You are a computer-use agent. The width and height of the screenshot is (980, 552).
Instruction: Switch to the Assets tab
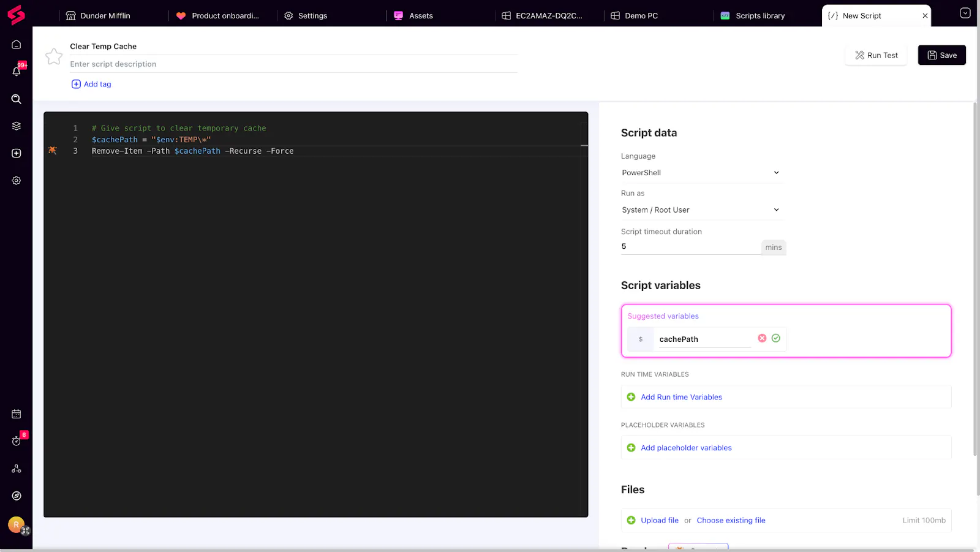(413, 16)
